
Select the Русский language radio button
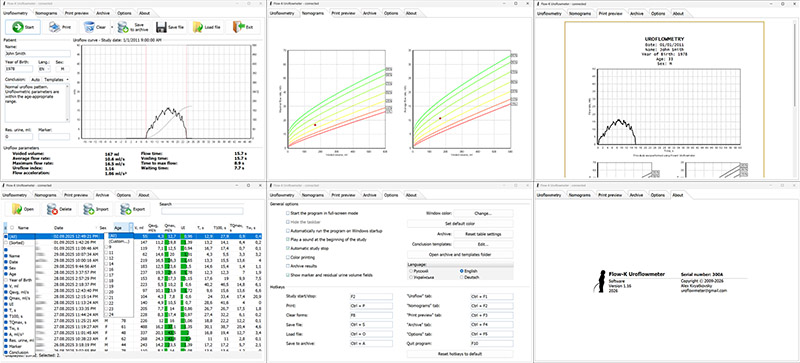411,271
